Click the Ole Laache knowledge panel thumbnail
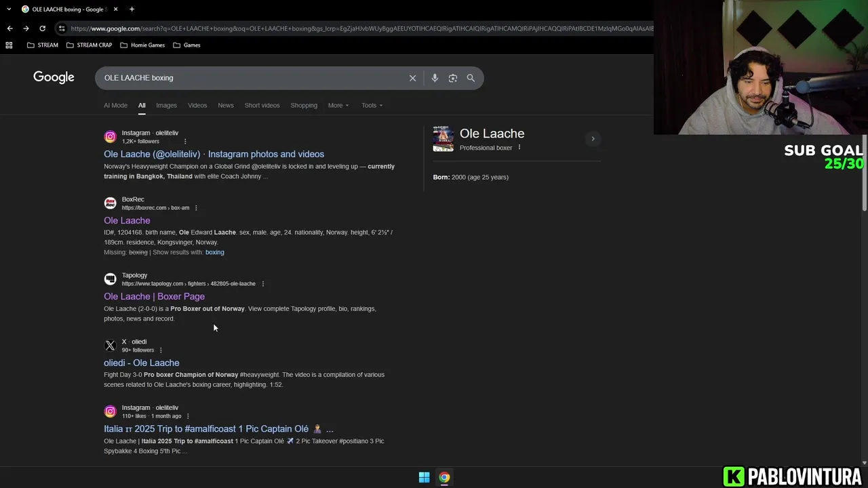The image size is (868, 488). tap(443, 139)
